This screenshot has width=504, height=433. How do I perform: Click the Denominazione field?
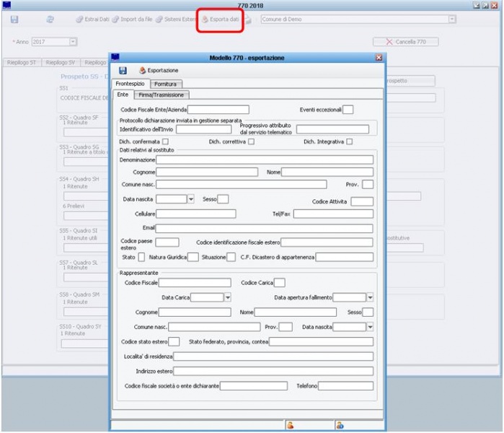pos(265,160)
